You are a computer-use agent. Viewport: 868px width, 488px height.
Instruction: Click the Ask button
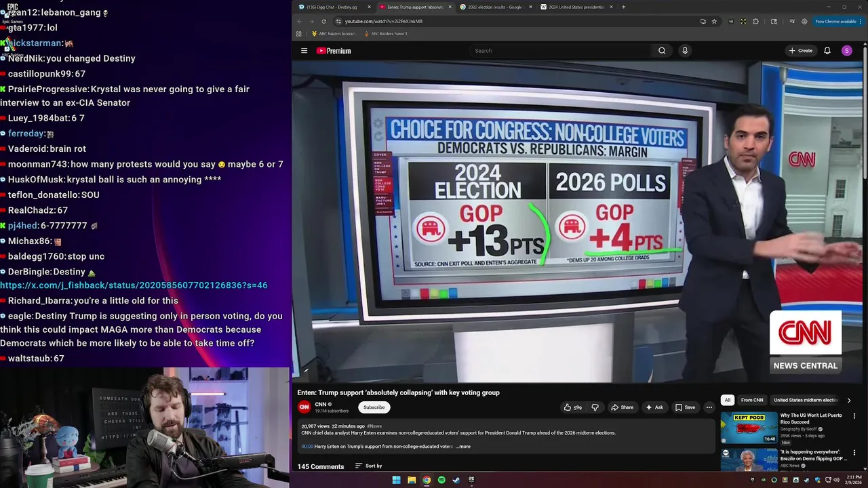654,407
